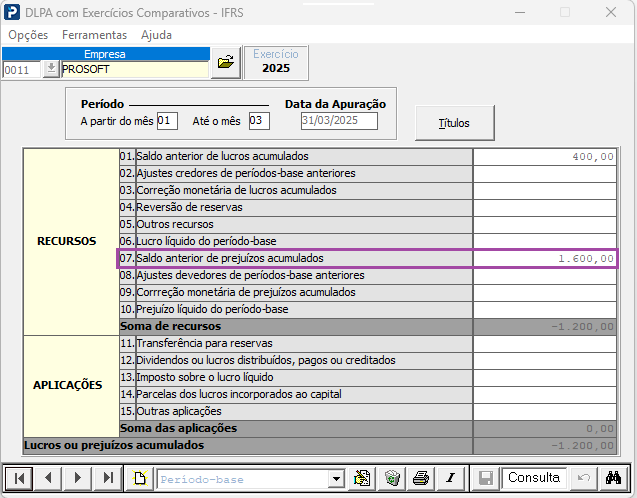637x498 pixels.
Task: Click value field for Parcelas dos lucros incorporados
Action: [545, 395]
